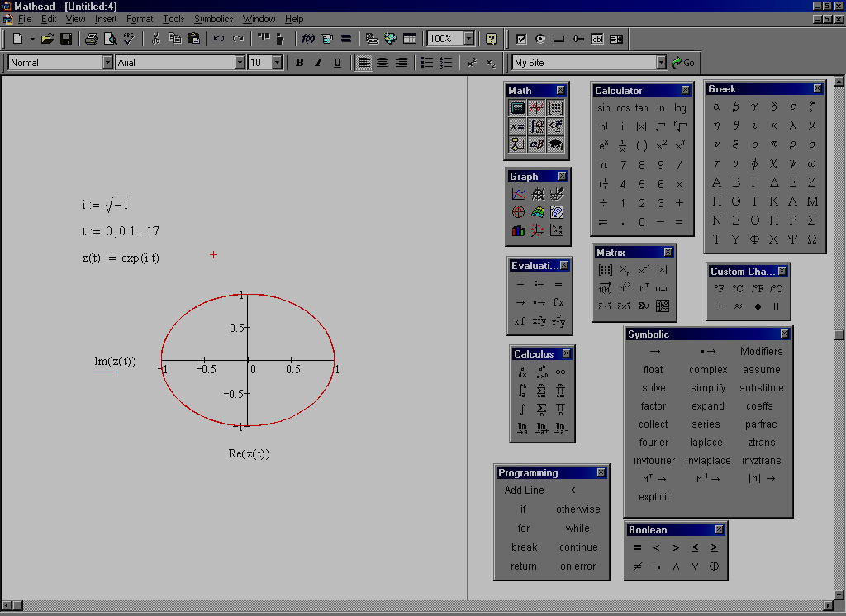Screen dimensions: 846x616
Task: Open a worksheet with Open icon
Action: (x=47, y=39)
